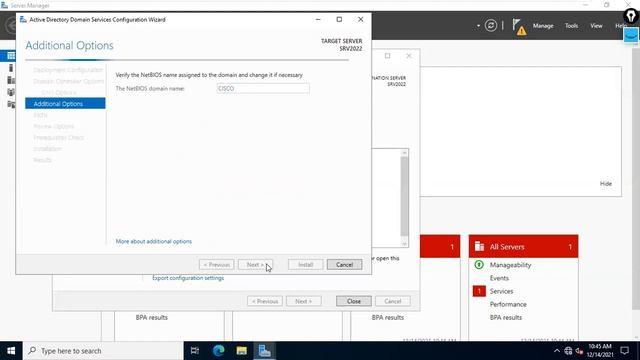Click BPA results under All Servers
The width and height of the screenshot is (640, 360).
click(506, 317)
